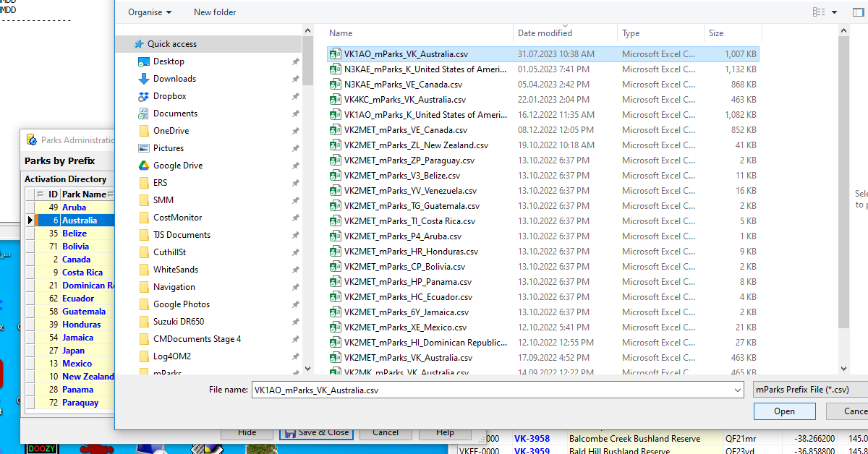
Task: Open mParks Prefix File type dropdown
Action: [x=810, y=390]
